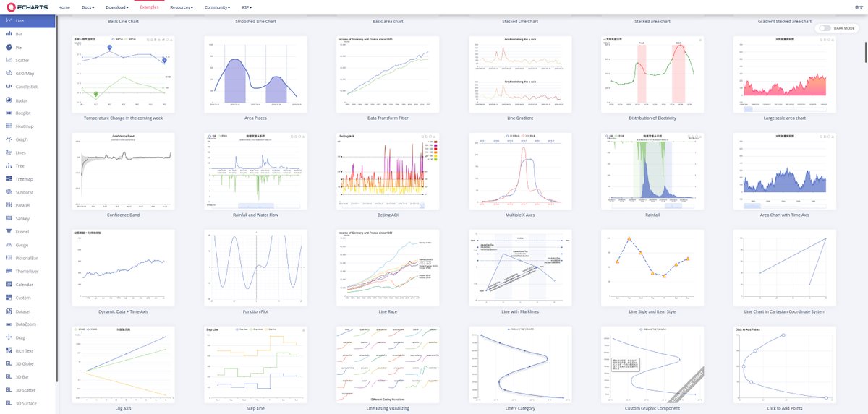Choose the Pie chart icon in sidebar

click(x=7, y=47)
